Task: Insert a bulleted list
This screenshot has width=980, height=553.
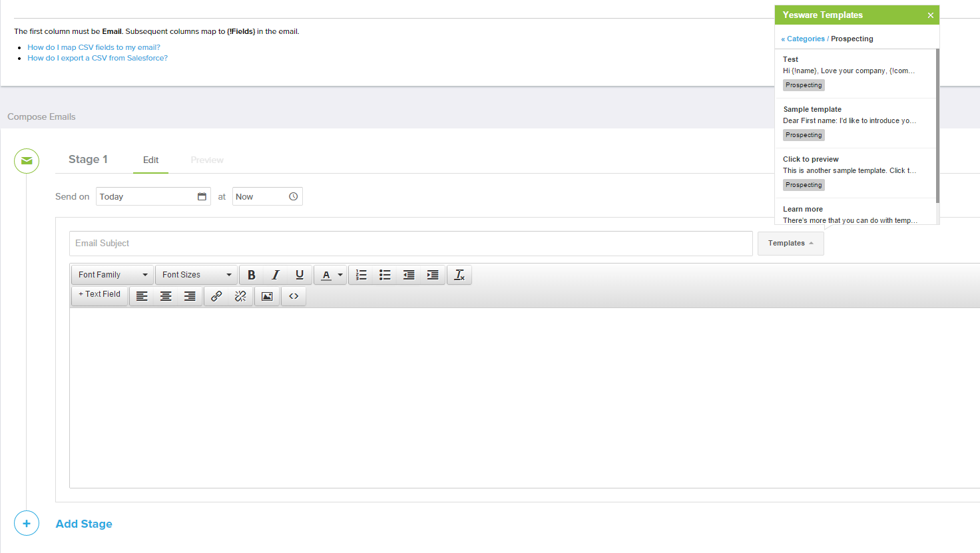Action: [x=385, y=275]
